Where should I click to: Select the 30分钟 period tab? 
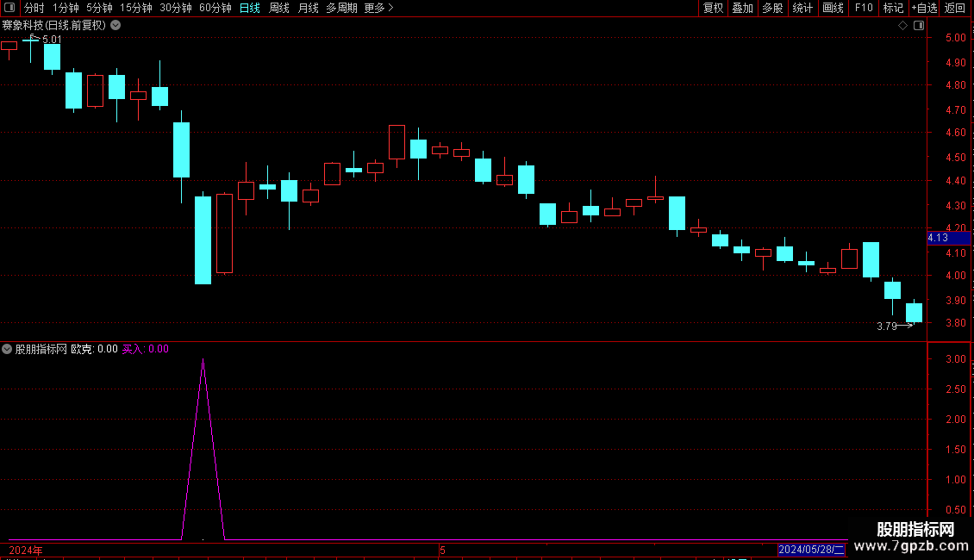pyautogui.click(x=175, y=8)
